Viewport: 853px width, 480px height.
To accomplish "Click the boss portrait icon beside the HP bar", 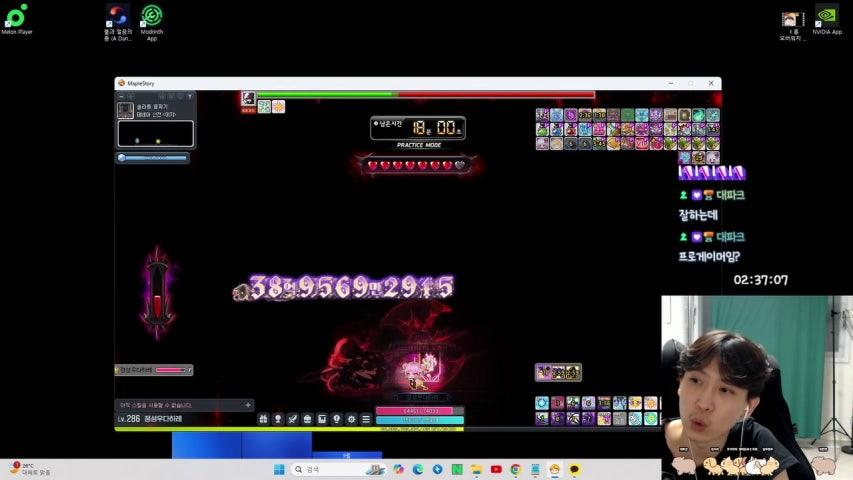I will (x=249, y=98).
